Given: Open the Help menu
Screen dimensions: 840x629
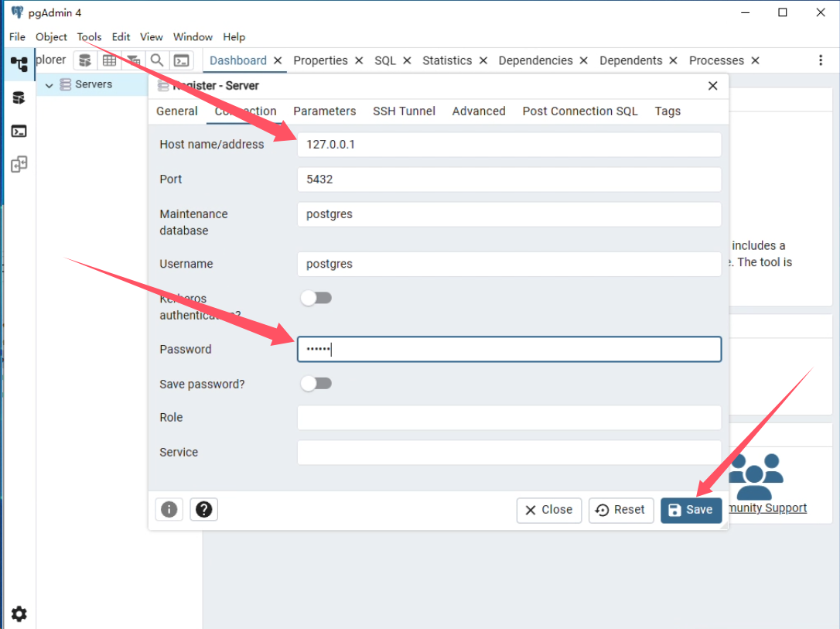Looking at the screenshot, I should 234,36.
